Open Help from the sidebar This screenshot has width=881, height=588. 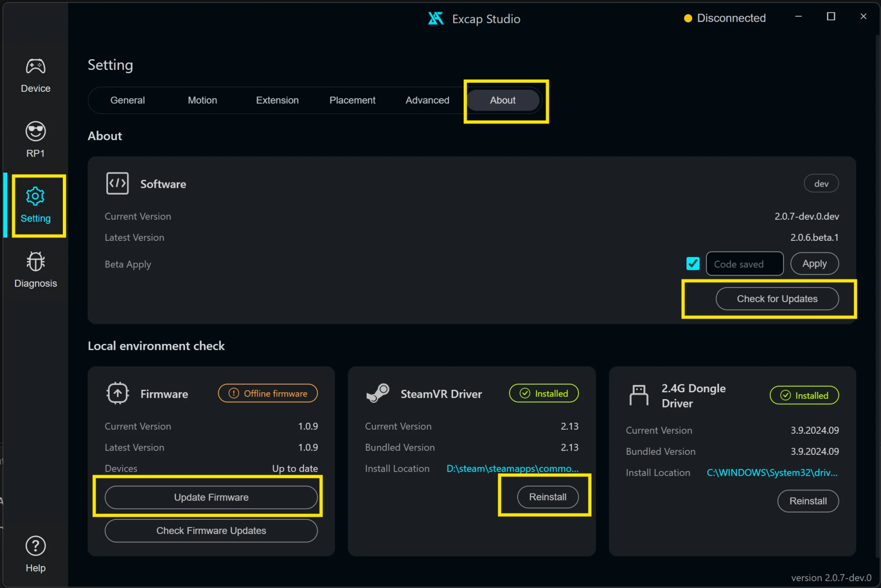(x=36, y=554)
